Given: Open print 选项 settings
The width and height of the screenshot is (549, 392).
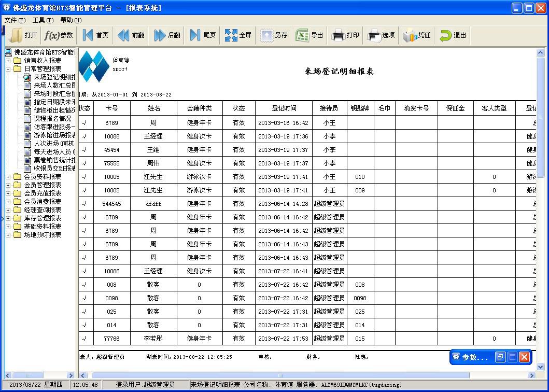Looking at the screenshot, I should point(381,35).
